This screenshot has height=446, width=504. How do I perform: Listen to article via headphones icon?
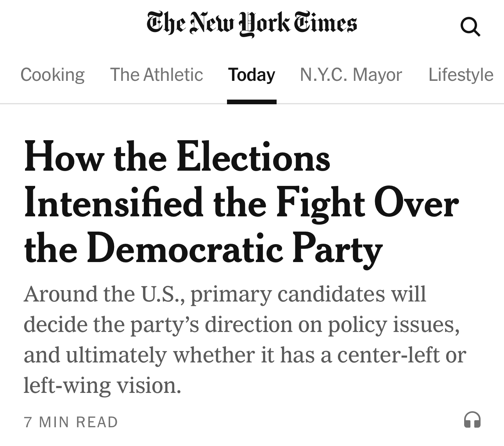click(472, 420)
